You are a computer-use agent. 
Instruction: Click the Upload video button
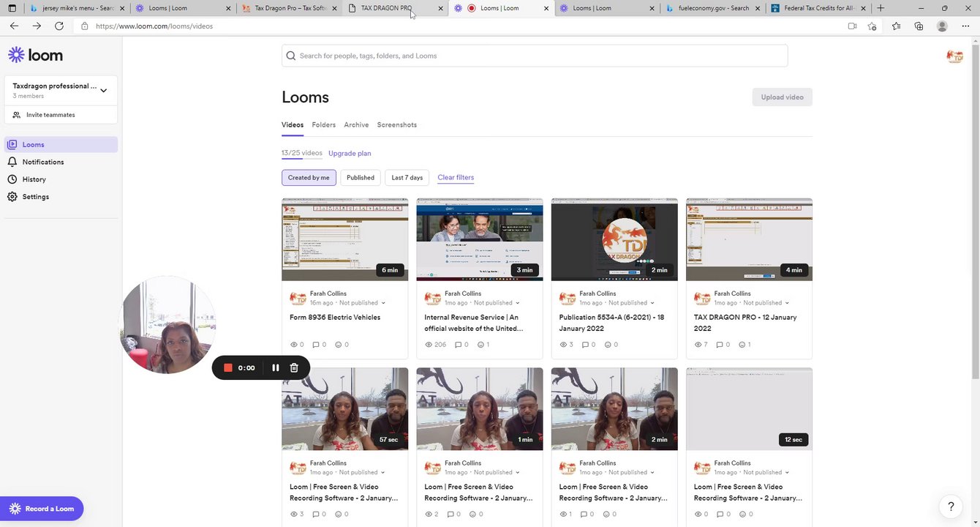click(782, 97)
